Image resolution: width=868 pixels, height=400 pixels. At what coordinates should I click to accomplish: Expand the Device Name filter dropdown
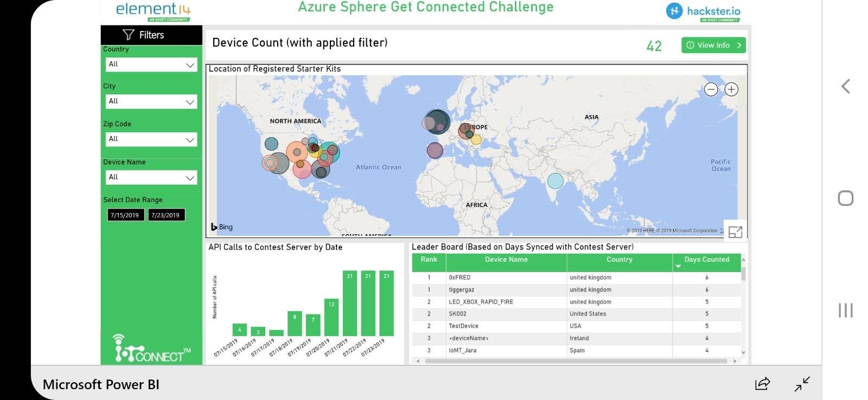pos(151,177)
